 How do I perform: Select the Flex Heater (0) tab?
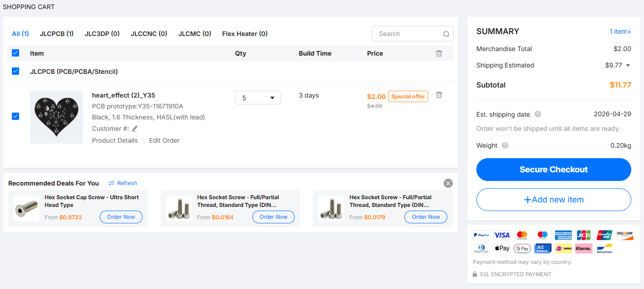(x=245, y=34)
